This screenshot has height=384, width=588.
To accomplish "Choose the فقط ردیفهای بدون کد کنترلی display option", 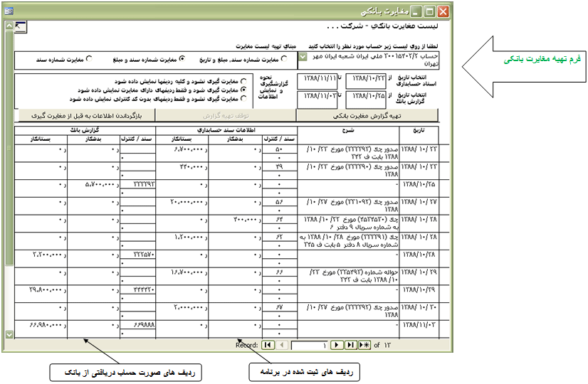I will tap(243, 99).
